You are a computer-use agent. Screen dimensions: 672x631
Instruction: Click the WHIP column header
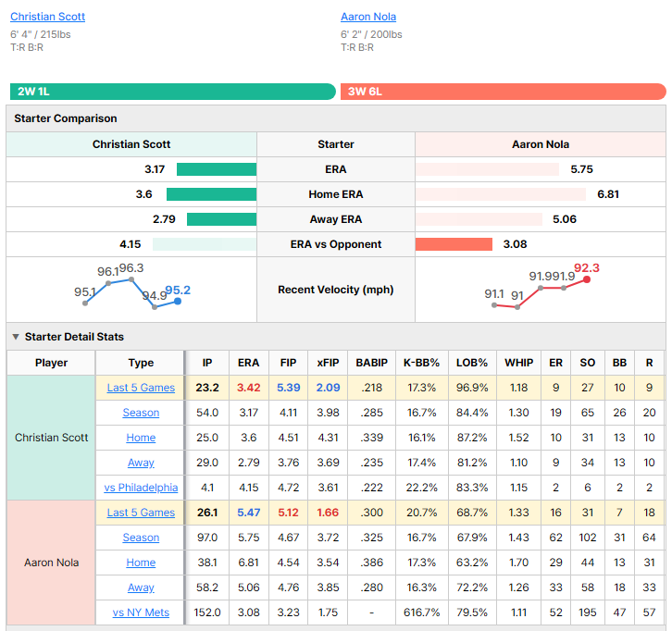point(518,363)
